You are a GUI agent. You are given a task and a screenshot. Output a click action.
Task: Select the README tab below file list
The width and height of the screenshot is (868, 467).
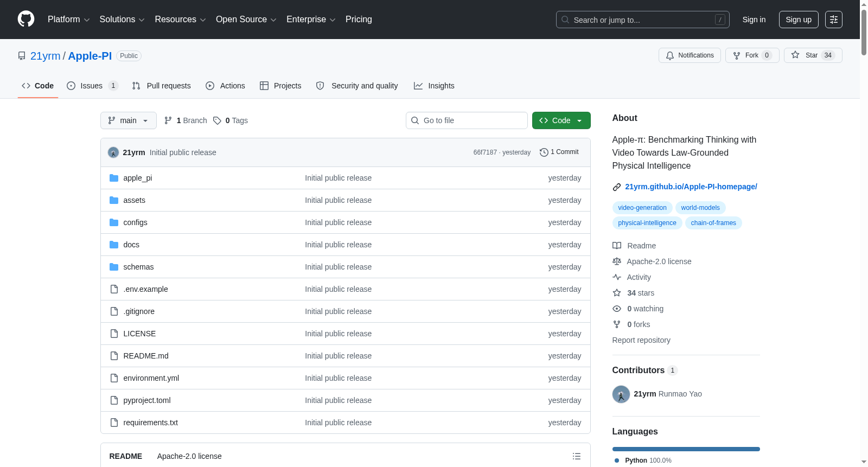coord(126,456)
